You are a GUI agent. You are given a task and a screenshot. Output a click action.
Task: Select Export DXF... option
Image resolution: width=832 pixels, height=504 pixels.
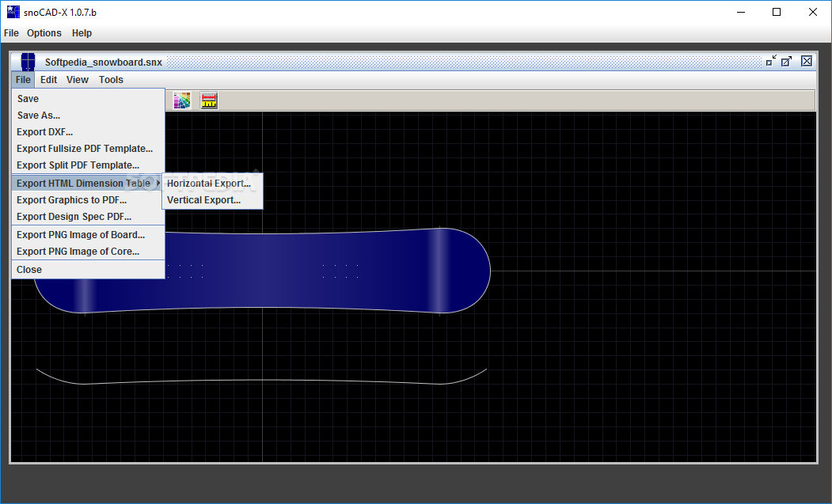[88, 132]
